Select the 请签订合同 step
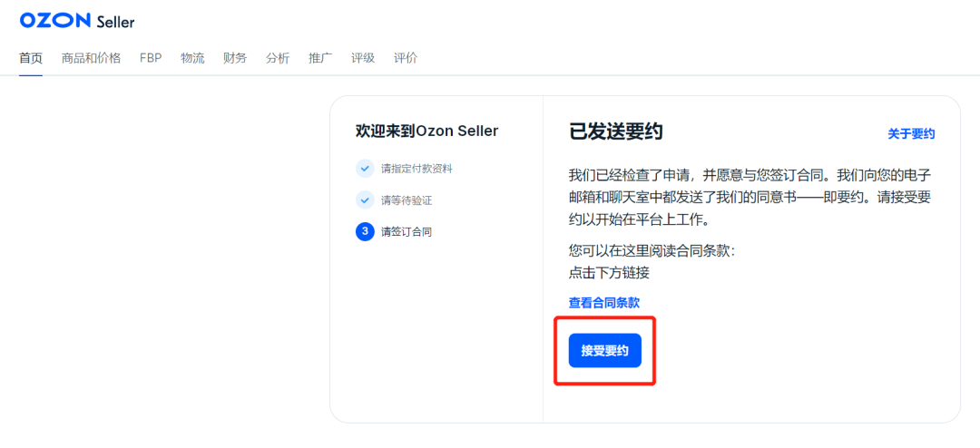The height and width of the screenshot is (448, 980). [x=407, y=232]
